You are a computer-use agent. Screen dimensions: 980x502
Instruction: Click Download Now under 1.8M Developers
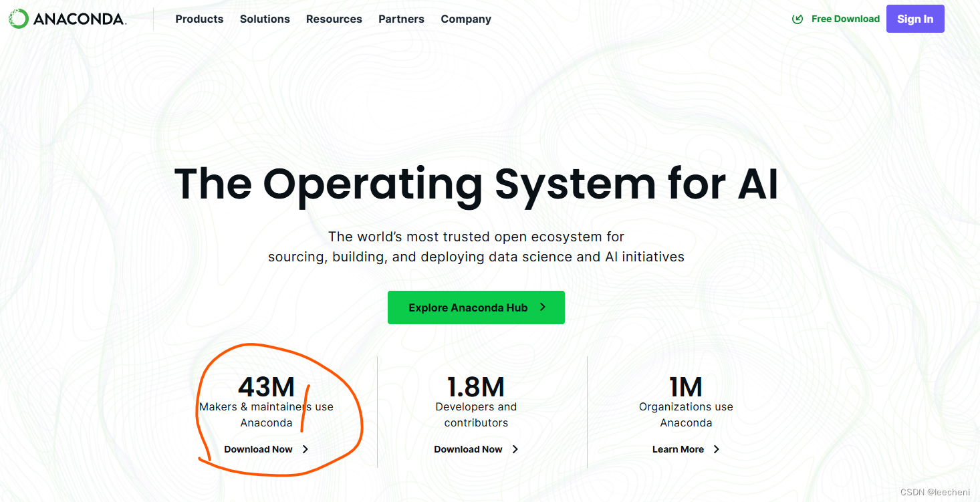pos(468,449)
